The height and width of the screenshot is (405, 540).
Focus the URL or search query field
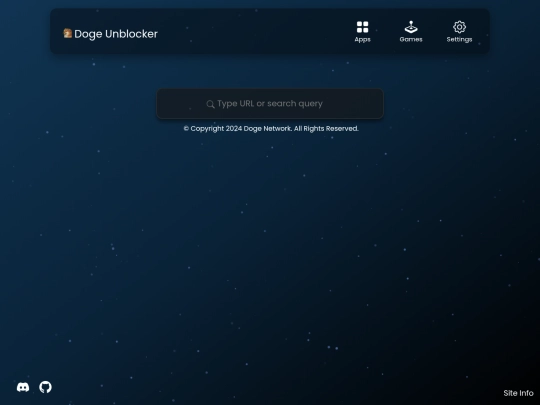click(x=270, y=104)
